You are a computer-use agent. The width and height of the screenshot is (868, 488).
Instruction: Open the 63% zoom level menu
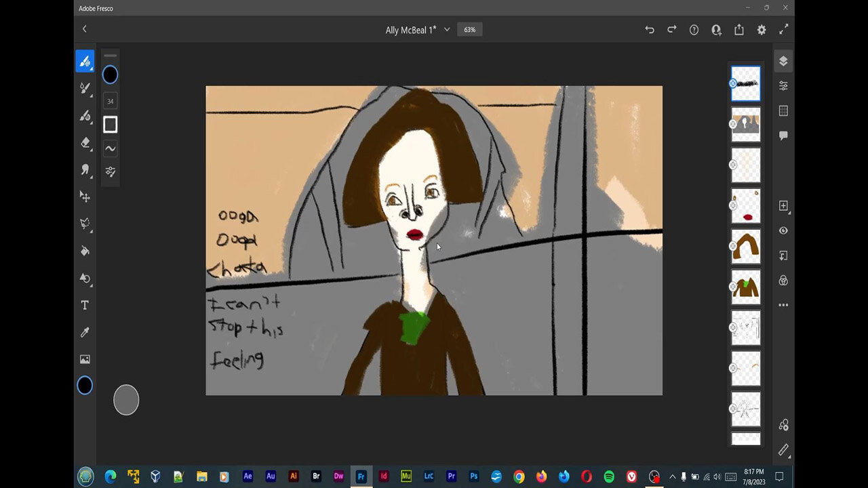coord(470,30)
